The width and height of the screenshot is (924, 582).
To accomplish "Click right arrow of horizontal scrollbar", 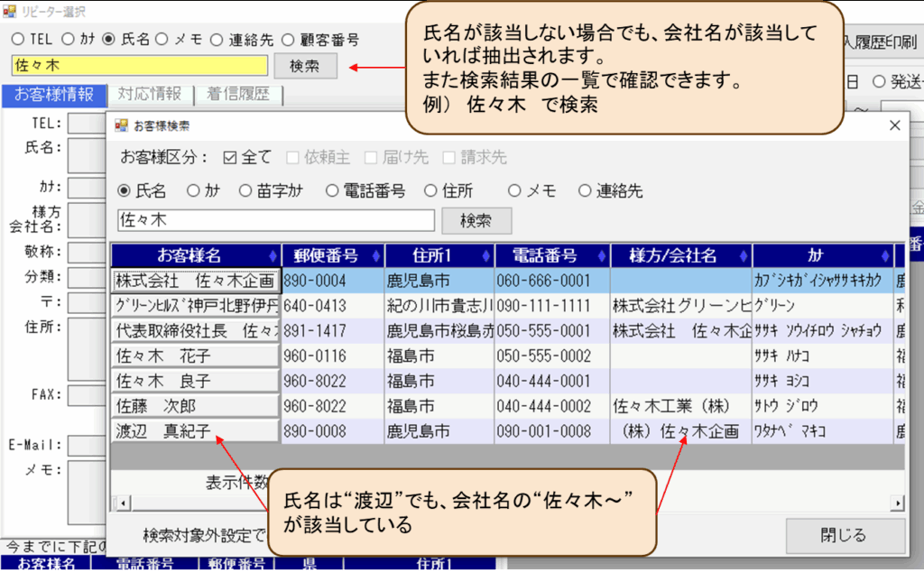I will (898, 503).
